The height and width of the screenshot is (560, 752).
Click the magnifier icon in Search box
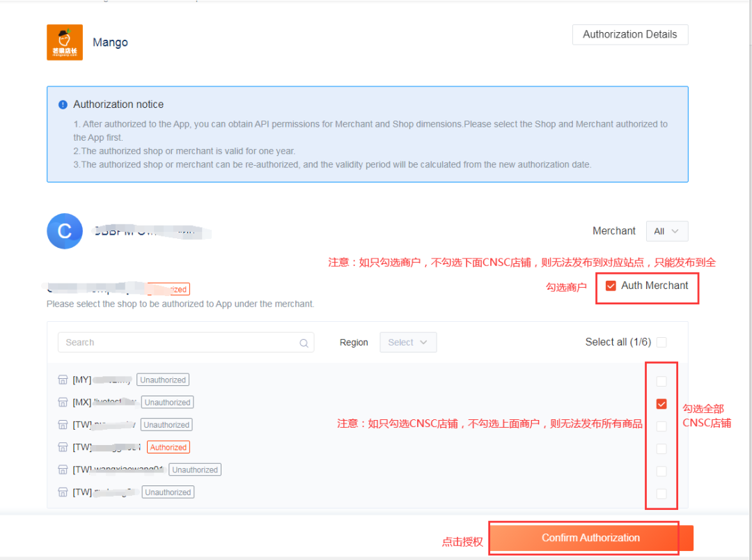tap(304, 343)
